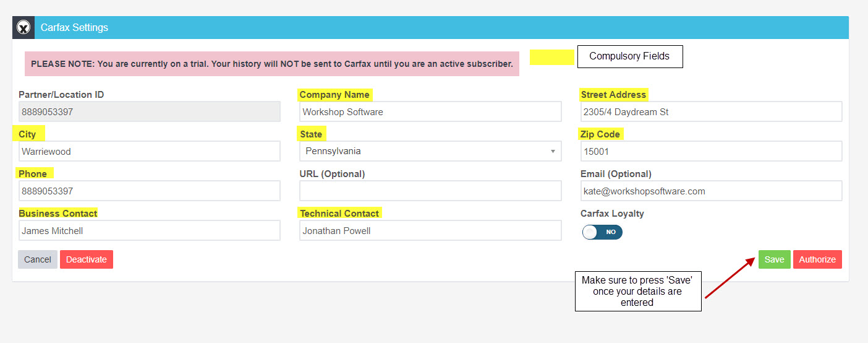Click the Carfax Loyalty label
Screen dimensions: 868x343
(x=612, y=214)
